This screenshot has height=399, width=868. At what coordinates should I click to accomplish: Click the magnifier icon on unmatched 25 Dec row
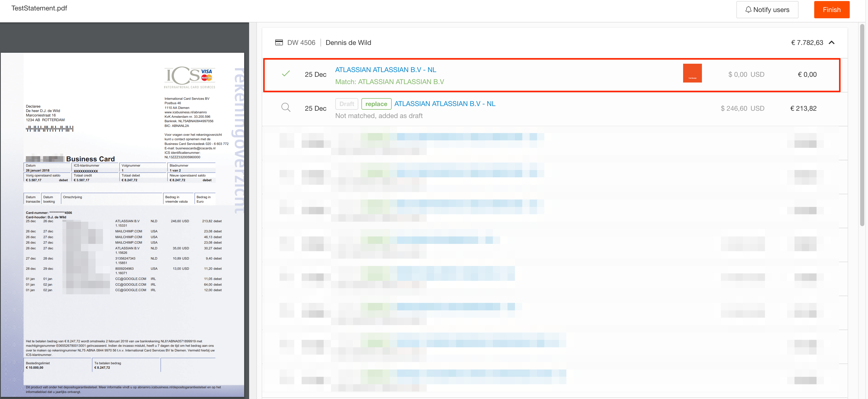coord(286,108)
